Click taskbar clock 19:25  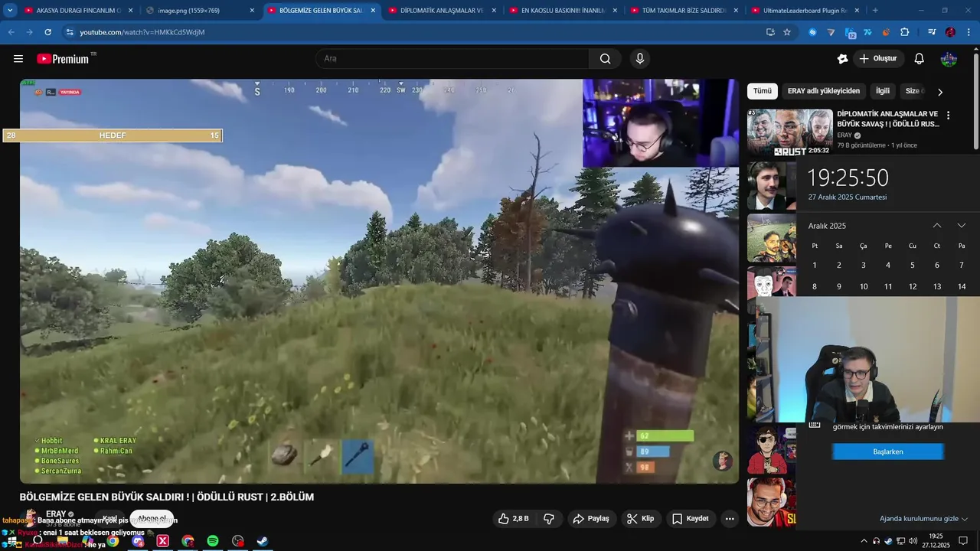(936, 541)
